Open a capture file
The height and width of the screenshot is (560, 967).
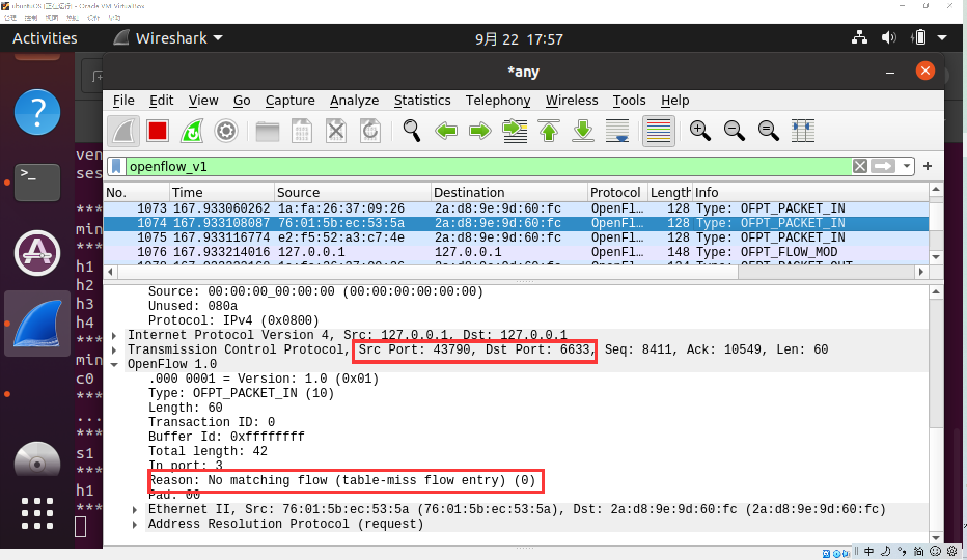pyautogui.click(x=268, y=131)
